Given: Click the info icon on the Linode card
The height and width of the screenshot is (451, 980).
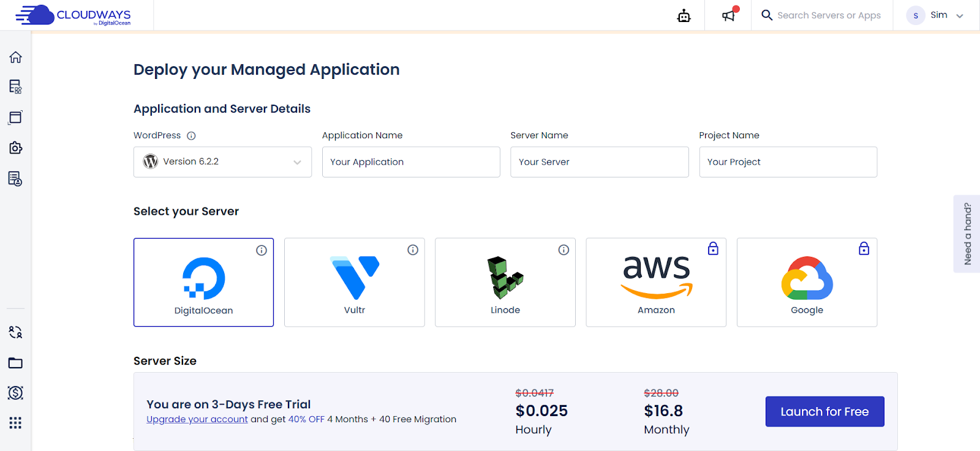Looking at the screenshot, I should tap(563, 250).
